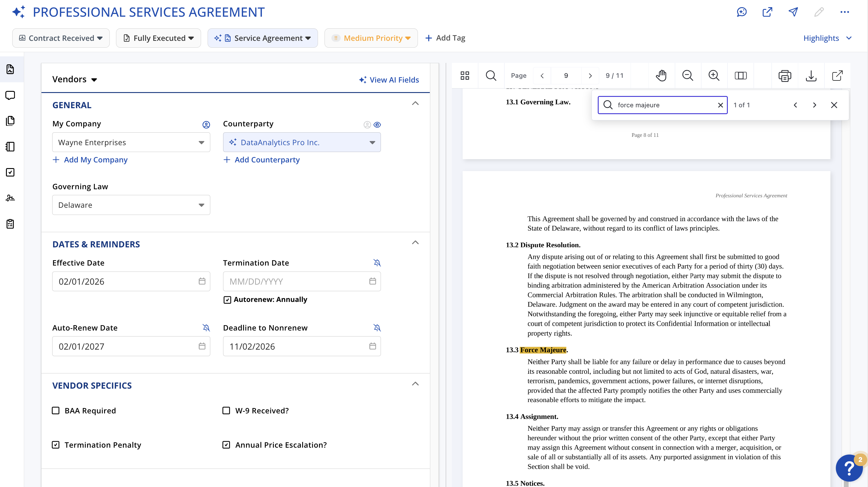Open the AI chat assistant icon
Viewport: 868px width, 487px height.
(x=742, y=12)
